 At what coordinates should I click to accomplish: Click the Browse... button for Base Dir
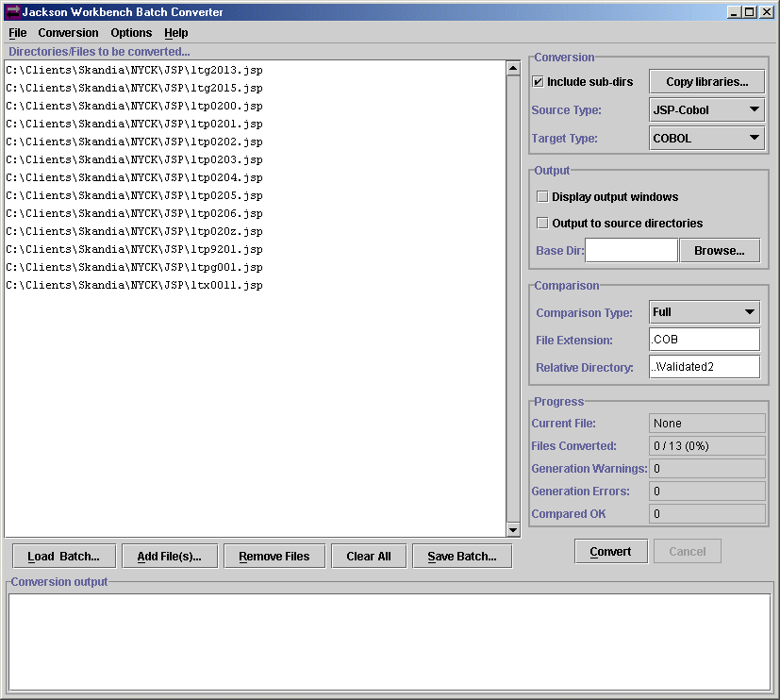click(719, 251)
